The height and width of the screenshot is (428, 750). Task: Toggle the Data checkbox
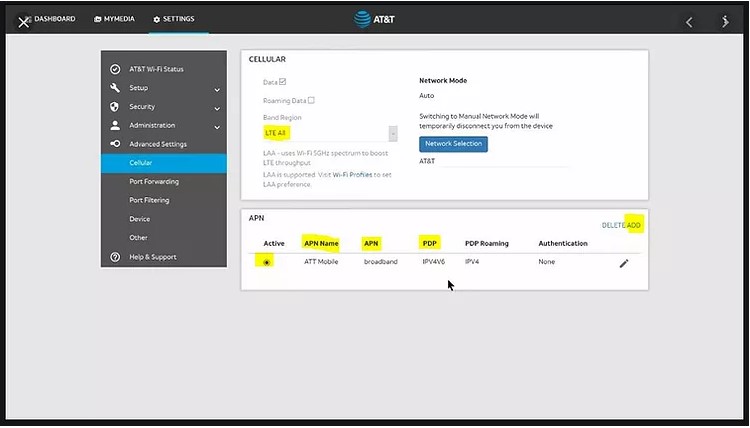[x=282, y=82]
